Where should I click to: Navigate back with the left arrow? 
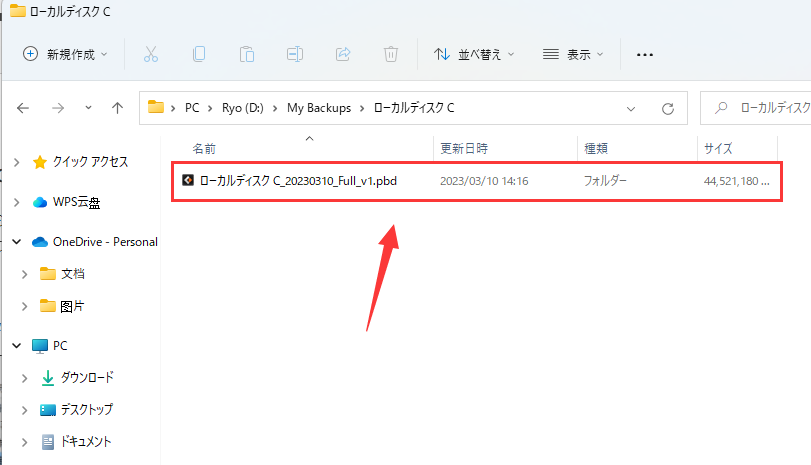(24, 108)
